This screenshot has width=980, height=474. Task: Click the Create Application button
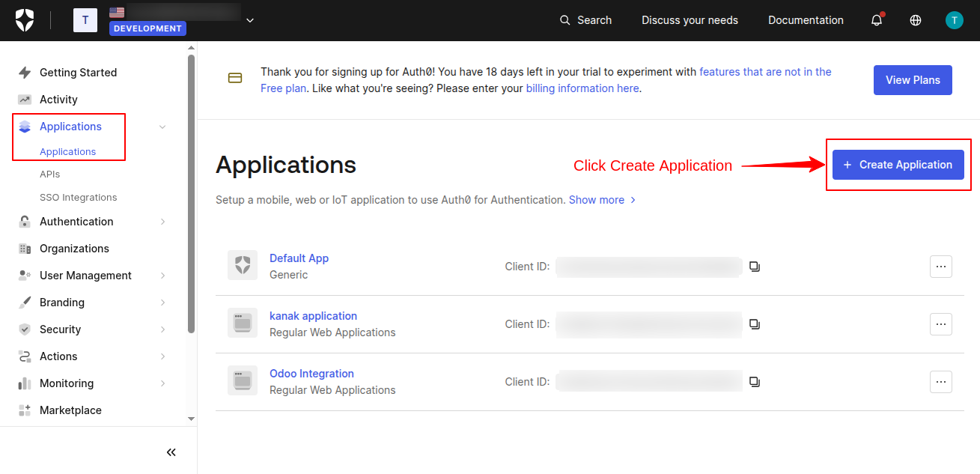(x=898, y=165)
